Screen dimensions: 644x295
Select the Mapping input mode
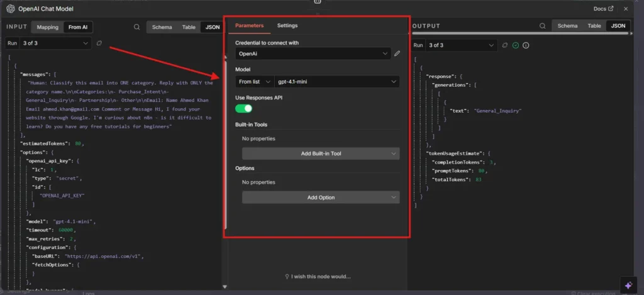coord(48,27)
